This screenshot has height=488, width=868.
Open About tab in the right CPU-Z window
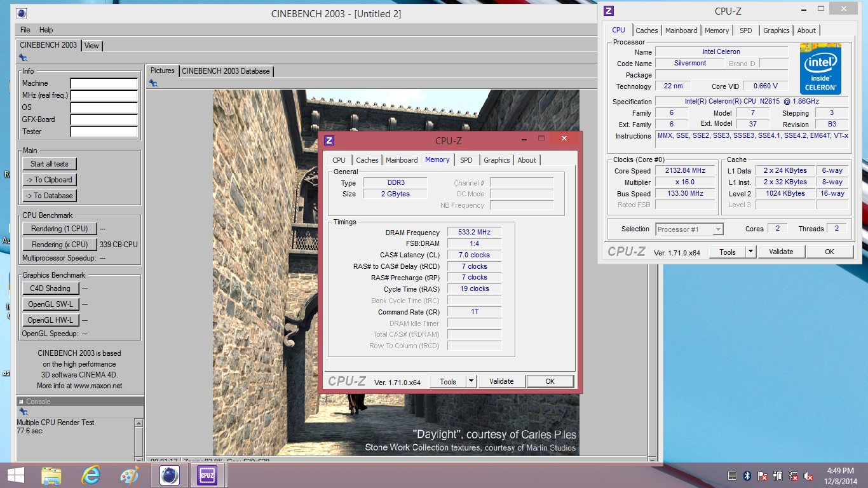tap(806, 30)
